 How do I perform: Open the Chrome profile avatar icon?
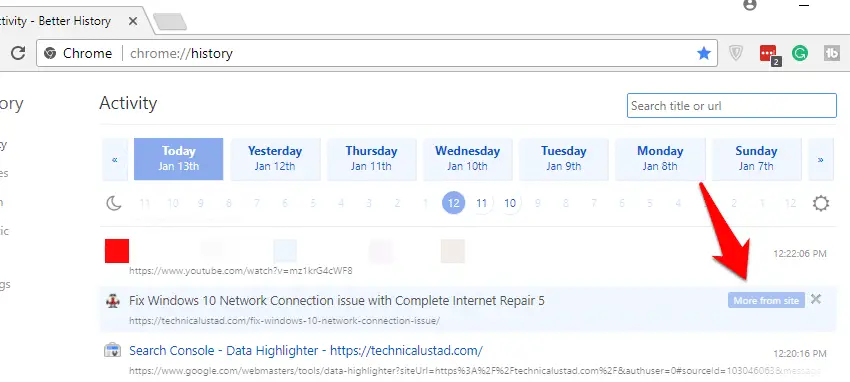[x=750, y=5]
